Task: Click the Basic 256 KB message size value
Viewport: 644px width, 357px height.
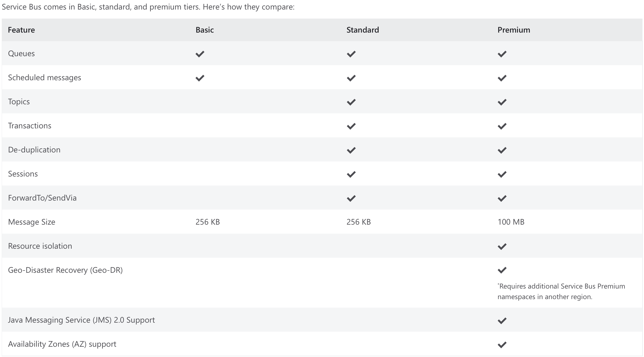Action: pyautogui.click(x=207, y=222)
